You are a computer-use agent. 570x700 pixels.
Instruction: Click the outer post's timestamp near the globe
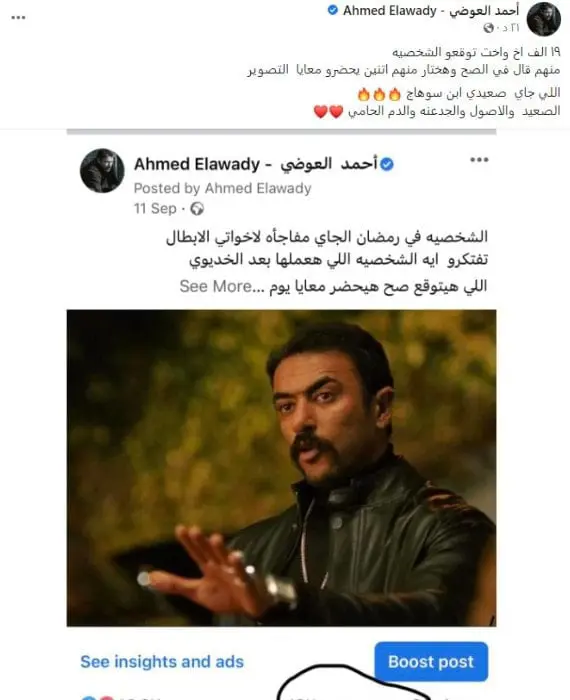[508, 28]
